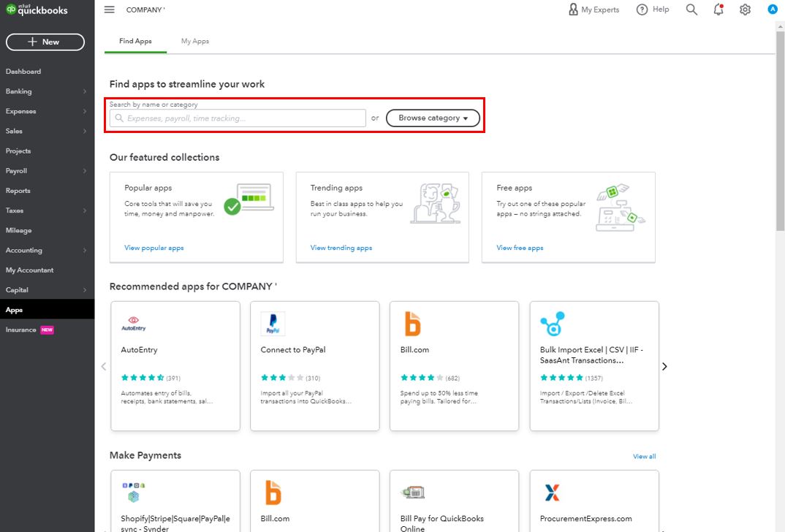Open the Browse category dropdown
The height and width of the screenshot is (532, 785).
[433, 118]
